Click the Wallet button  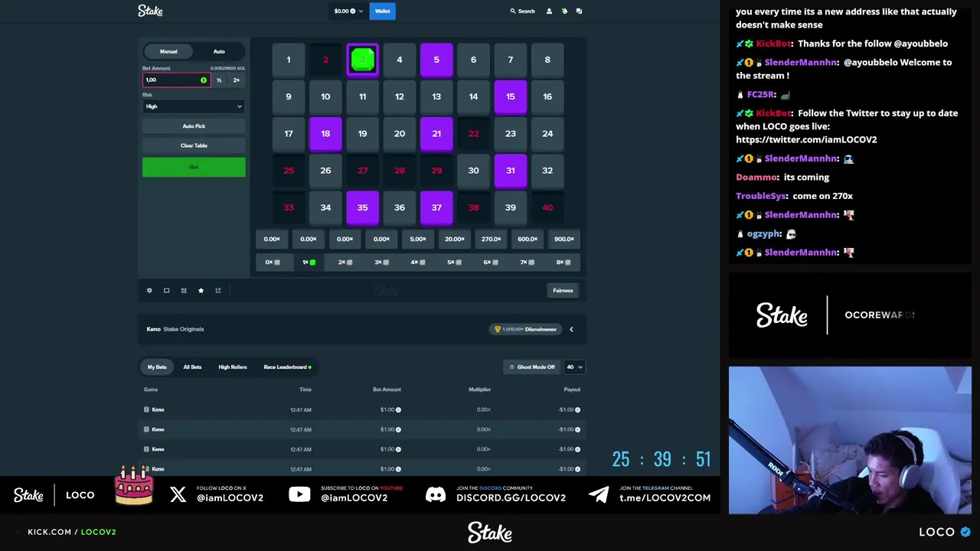coord(382,11)
